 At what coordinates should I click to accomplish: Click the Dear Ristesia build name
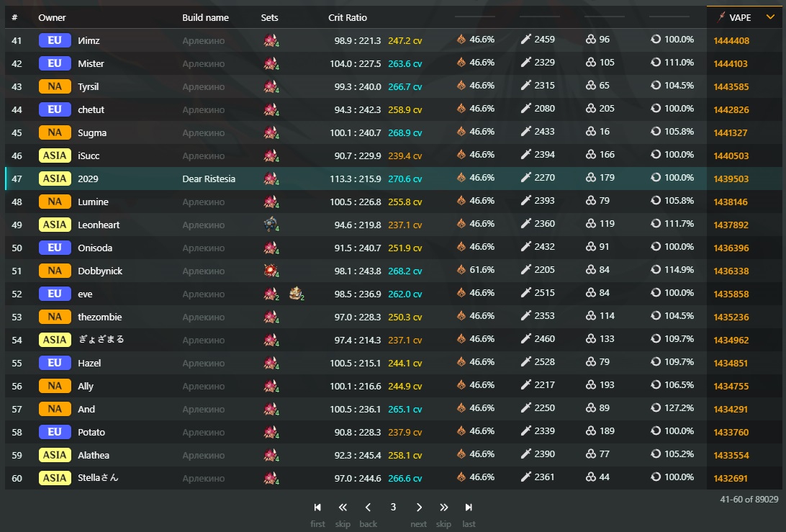coord(209,179)
